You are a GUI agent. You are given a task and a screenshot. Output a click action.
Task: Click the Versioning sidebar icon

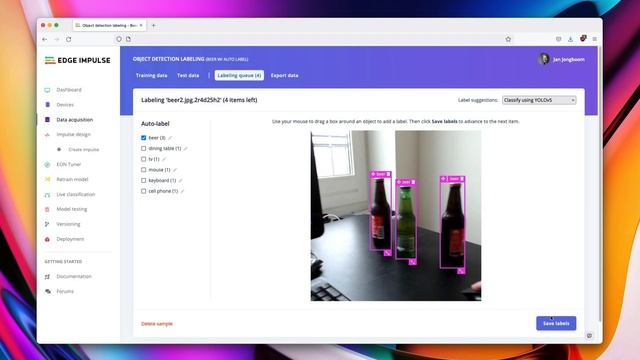[x=47, y=224]
